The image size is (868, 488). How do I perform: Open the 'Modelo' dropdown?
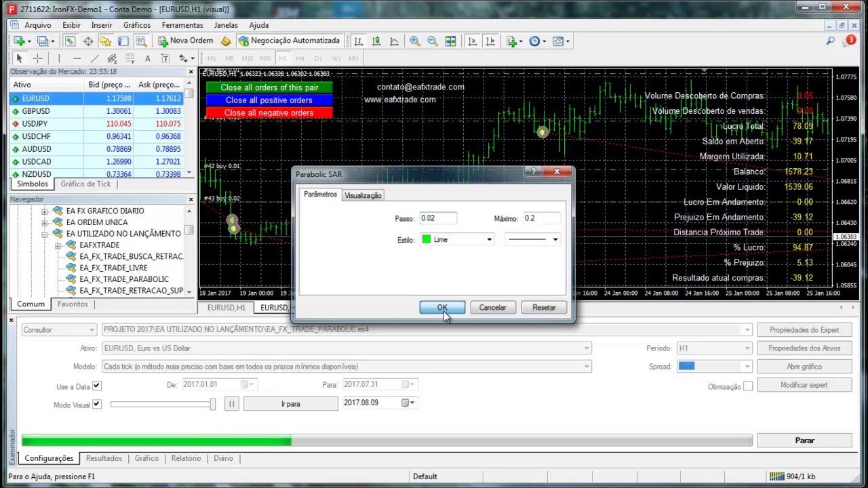347,367
